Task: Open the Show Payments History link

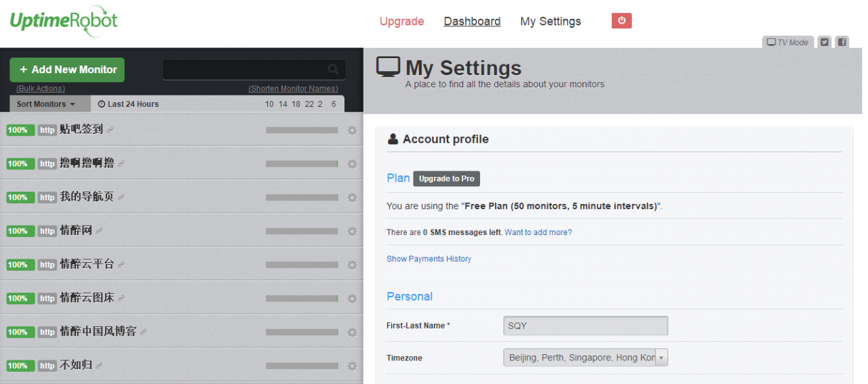Action: click(429, 259)
